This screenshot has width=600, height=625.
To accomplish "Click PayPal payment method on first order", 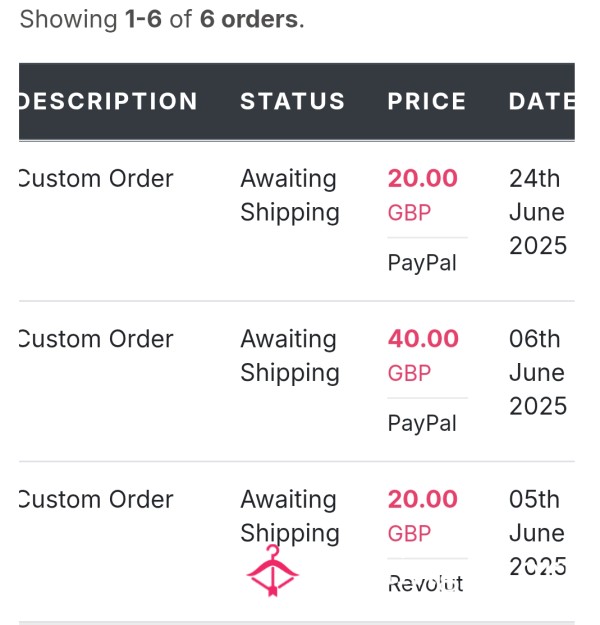I will tap(422, 263).
